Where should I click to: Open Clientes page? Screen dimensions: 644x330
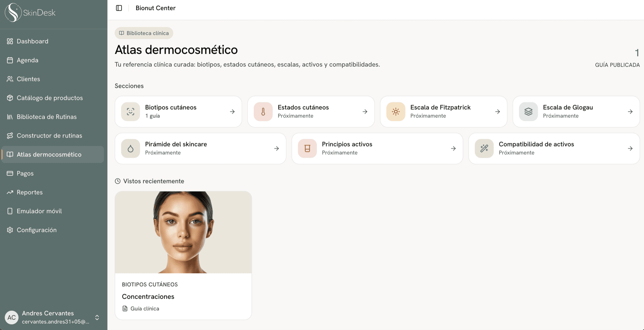pyautogui.click(x=53, y=79)
